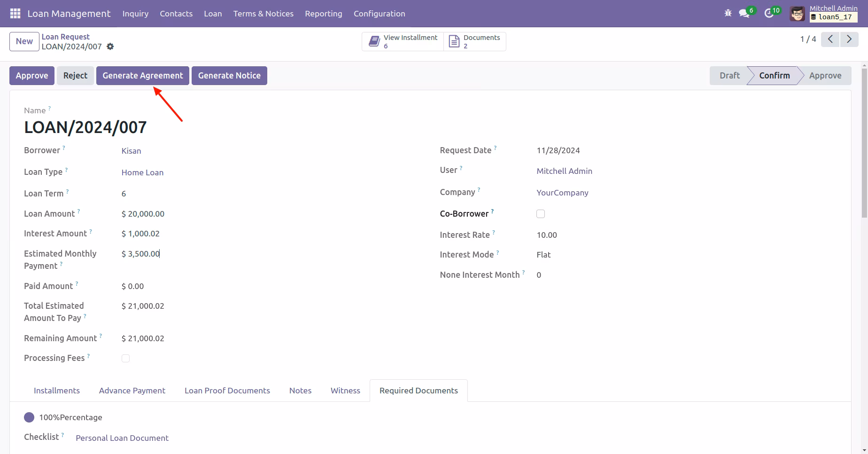The height and width of the screenshot is (454, 868).
Task: Open View Installment smart button
Action: coord(403,41)
